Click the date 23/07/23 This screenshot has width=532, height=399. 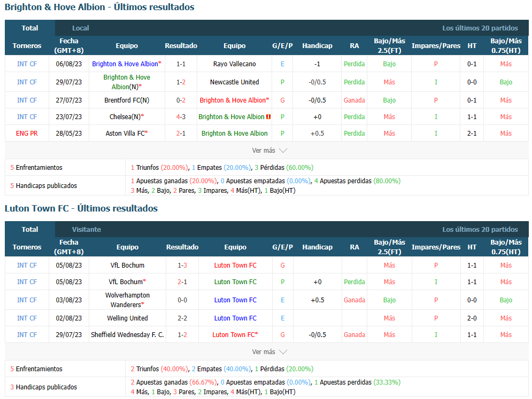coord(69,117)
